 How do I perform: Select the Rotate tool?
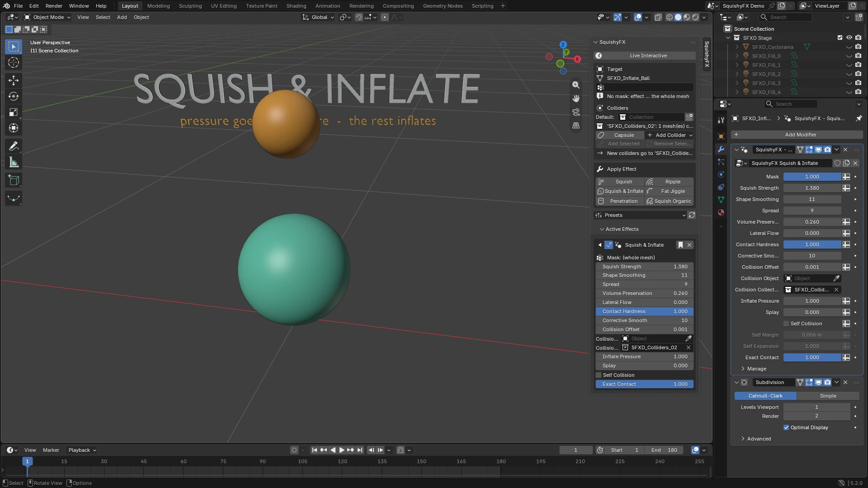tap(14, 96)
